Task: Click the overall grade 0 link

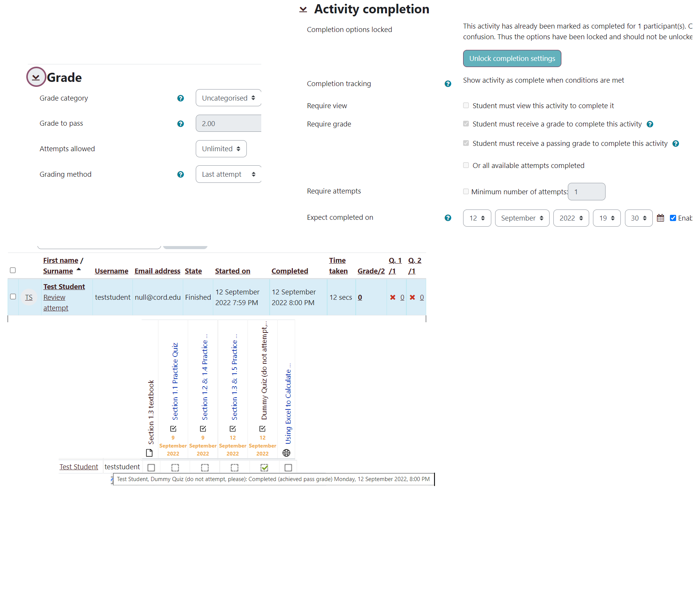Action: [x=360, y=297]
